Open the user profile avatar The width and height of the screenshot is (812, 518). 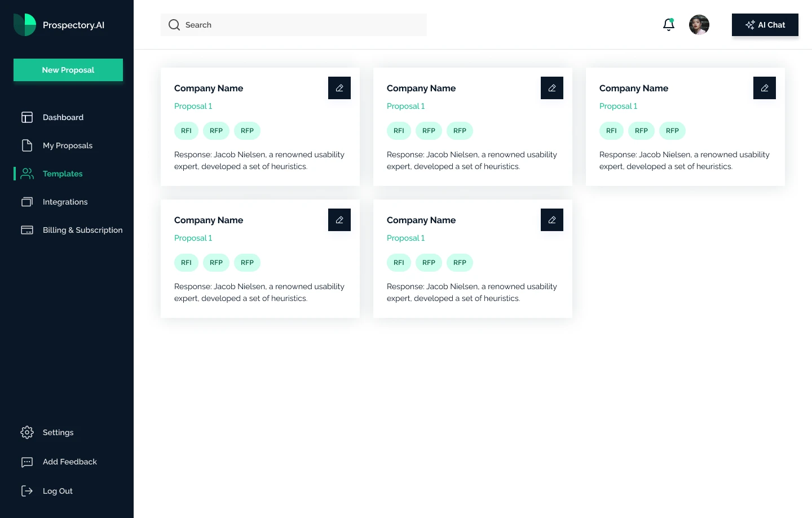point(699,25)
